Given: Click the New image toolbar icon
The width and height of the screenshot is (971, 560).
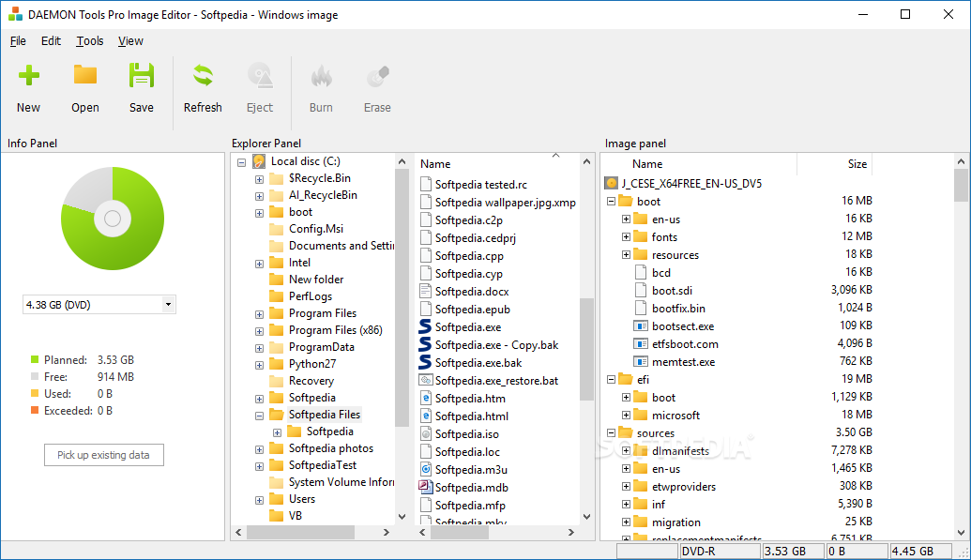Looking at the screenshot, I should pyautogui.click(x=28, y=76).
